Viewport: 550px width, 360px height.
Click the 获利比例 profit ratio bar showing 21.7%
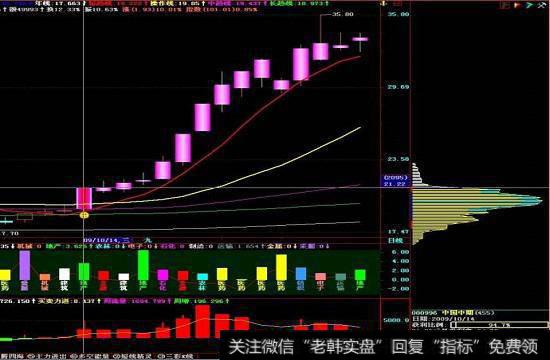(500, 325)
